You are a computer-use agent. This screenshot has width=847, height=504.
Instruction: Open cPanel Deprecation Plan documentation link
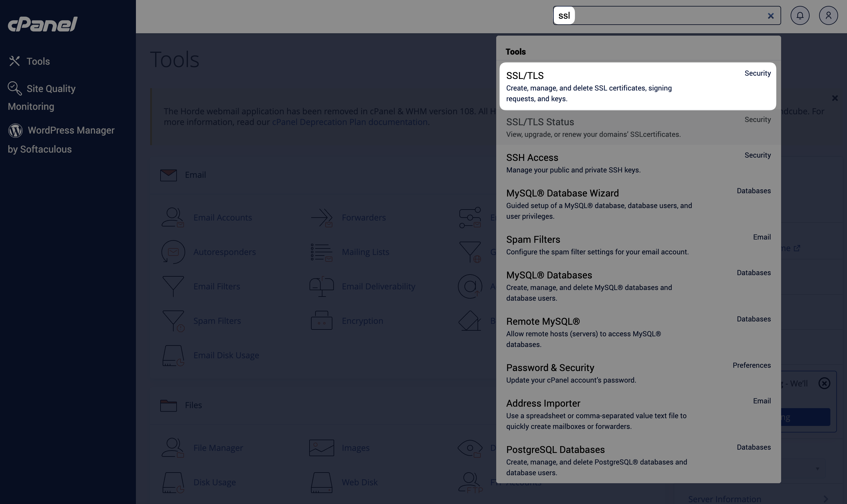coord(350,122)
